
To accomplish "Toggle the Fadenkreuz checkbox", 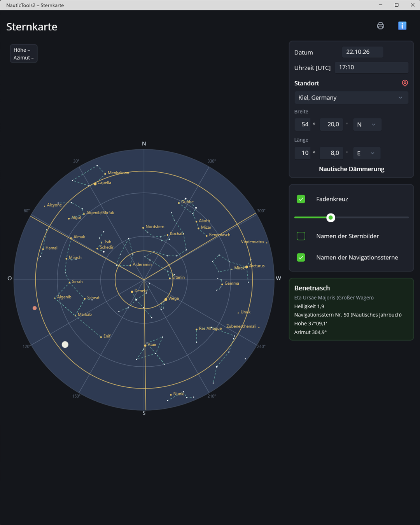I will pos(301,199).
